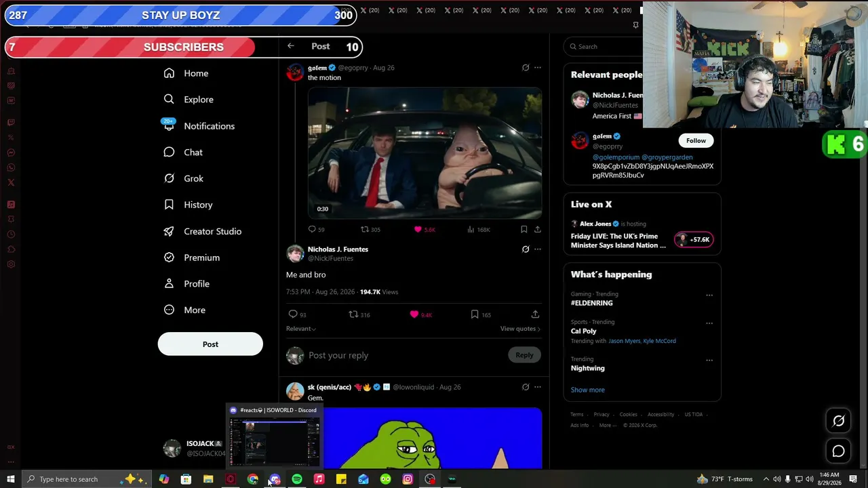Open the golem post's three-dot menu
The width and height of the screenshot is (868, 488).
[x=538, y=68]
